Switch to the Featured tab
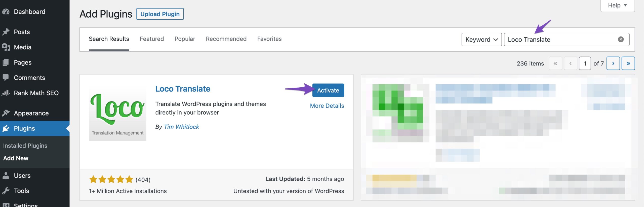 [x=152, y=39]
